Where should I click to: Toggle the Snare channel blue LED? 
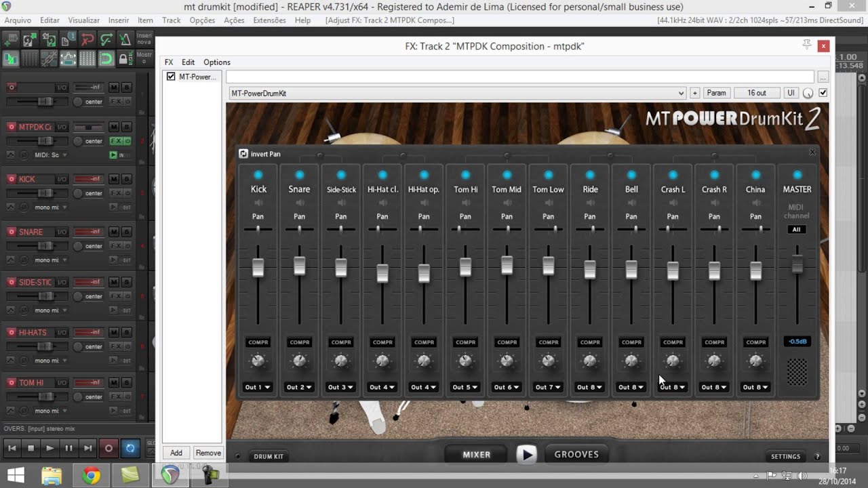click(x=300, y=175)
